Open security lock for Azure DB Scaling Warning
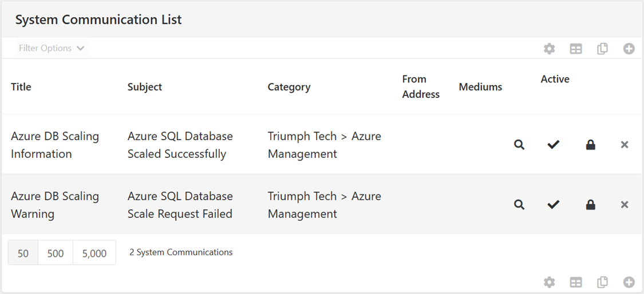 point(591,205)
